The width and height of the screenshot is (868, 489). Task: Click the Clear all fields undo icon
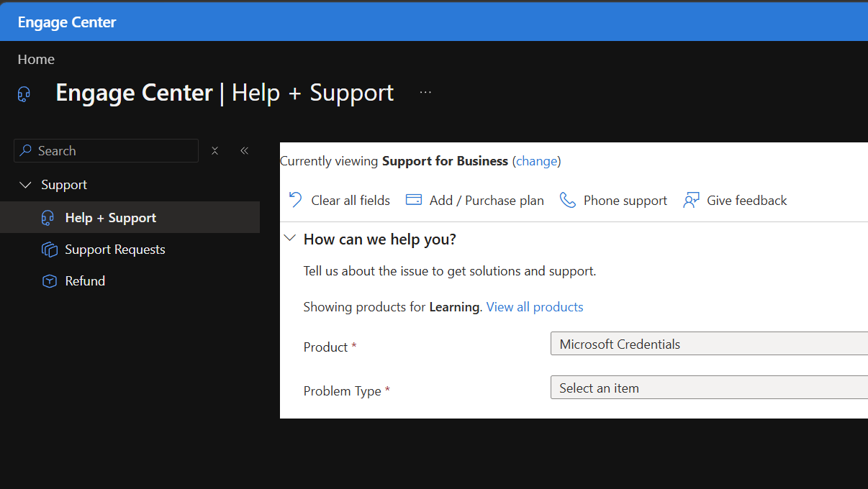coord(295,200)
